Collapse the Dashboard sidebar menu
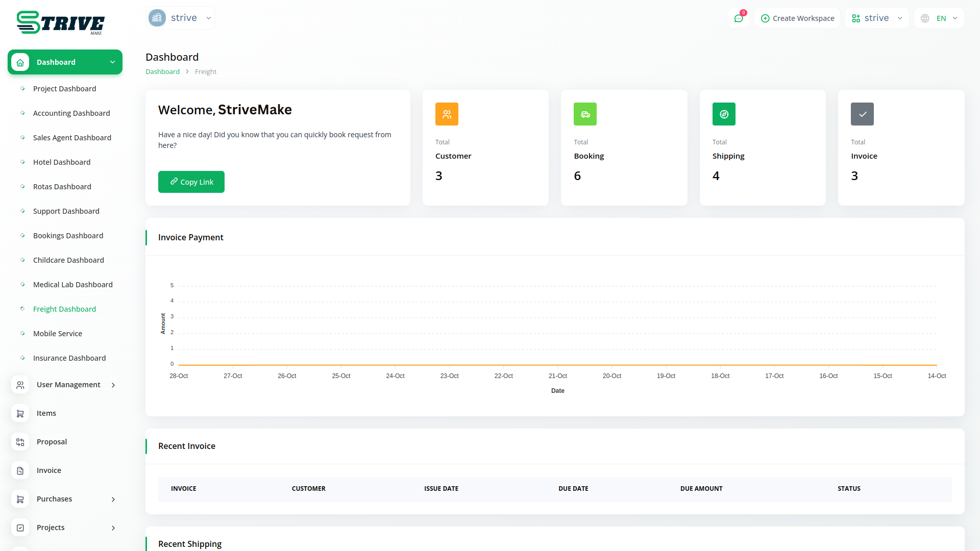 (112, 62)
